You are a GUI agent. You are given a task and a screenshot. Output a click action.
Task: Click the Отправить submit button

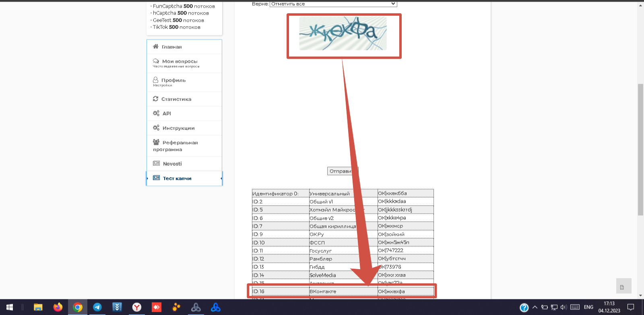point(343,171)
